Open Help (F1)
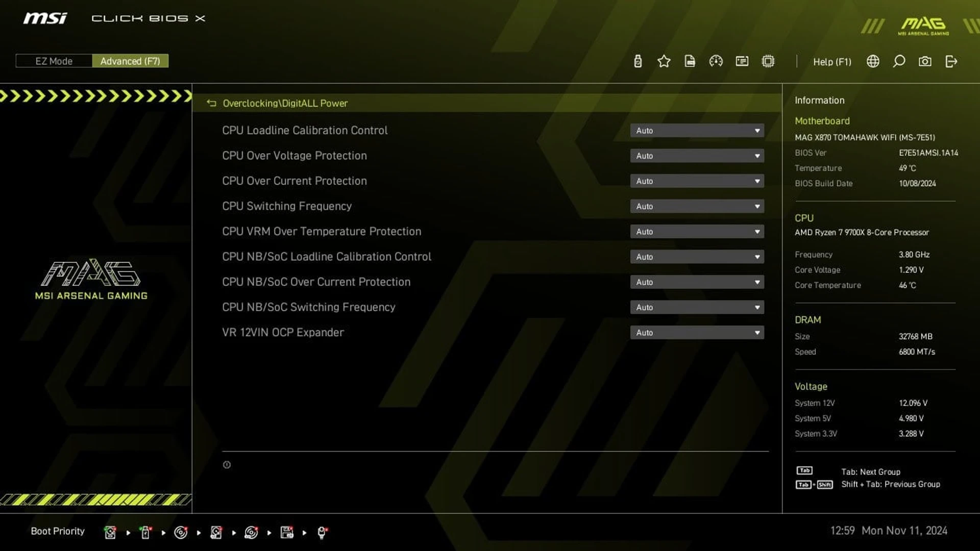The image size is (980, 551). click(832, 62)
